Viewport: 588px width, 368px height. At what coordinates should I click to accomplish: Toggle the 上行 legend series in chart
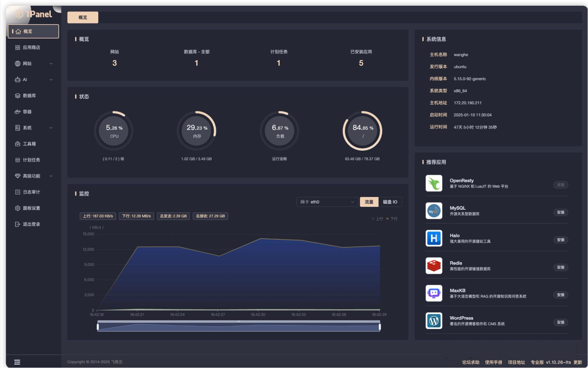point(377,219)
